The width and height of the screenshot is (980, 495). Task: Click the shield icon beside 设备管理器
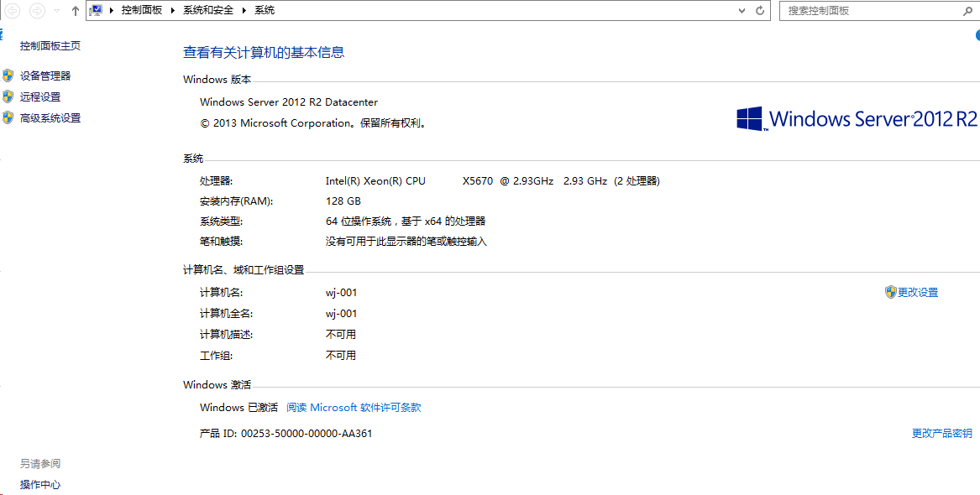pos(8,76)
